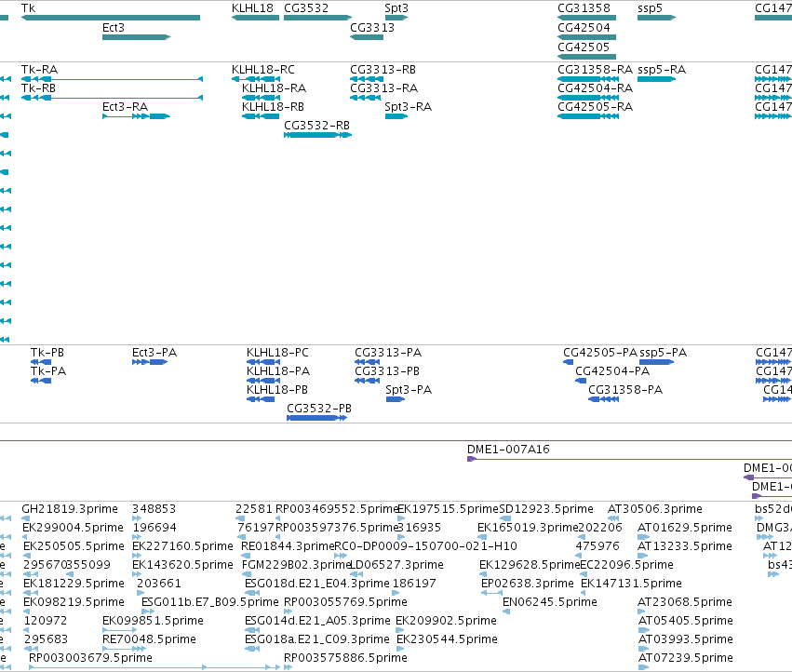This screenshot has height=672, width=792.
Task: Select the EP02638.3prime EST feature
Action: [491, 593]
